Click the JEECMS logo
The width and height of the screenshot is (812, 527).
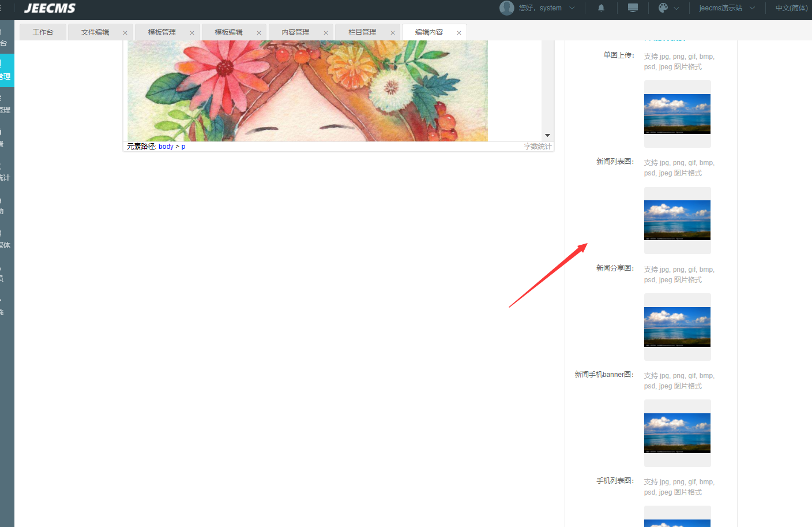pyautogui.click(x=50, y=8)
